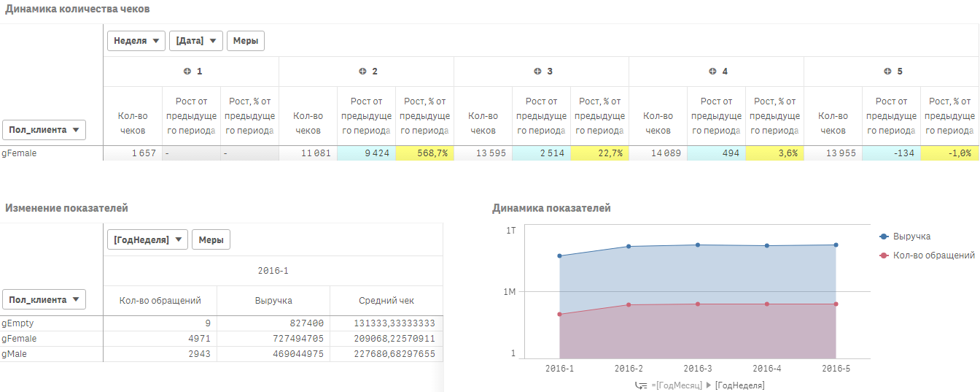Expand week 4 column with plus icon
The width and height of the screenshot is (980, 392).
click(712, 72)
